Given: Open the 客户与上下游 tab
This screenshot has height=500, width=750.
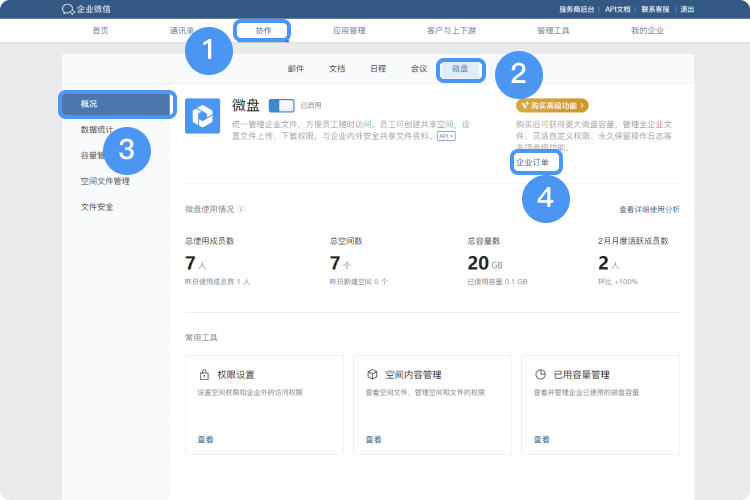Looking at the screenshot, I should (x=451, y=31).
